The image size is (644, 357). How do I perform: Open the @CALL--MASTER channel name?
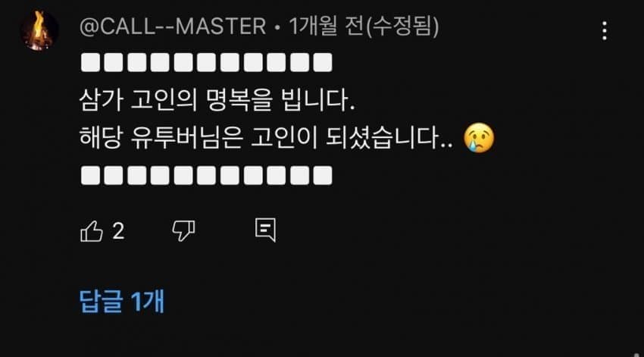173,27
